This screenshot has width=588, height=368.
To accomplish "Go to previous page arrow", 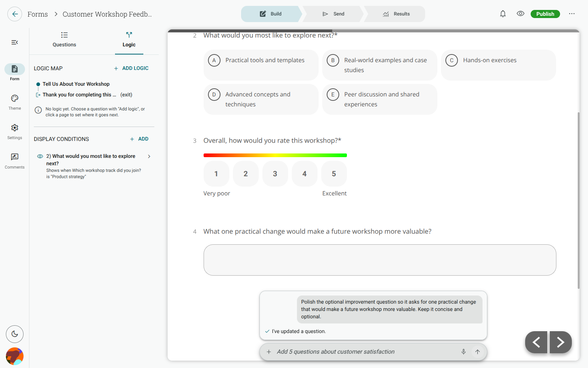I will coord(536,342).
